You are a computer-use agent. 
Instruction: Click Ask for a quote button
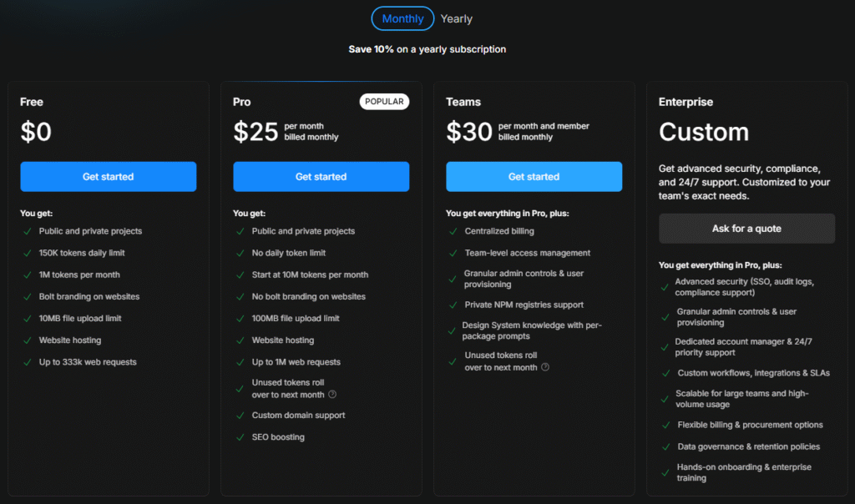[x=746, y=229]
